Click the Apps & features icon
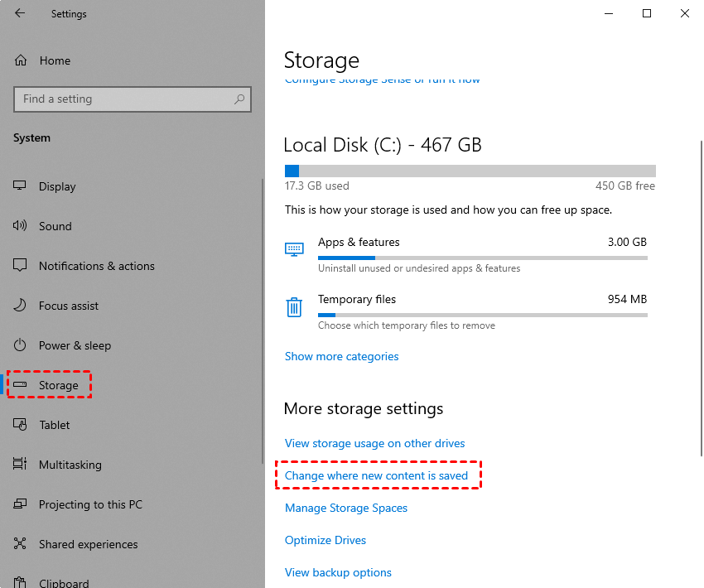704x588 pixels. click(x=294, y=248)
